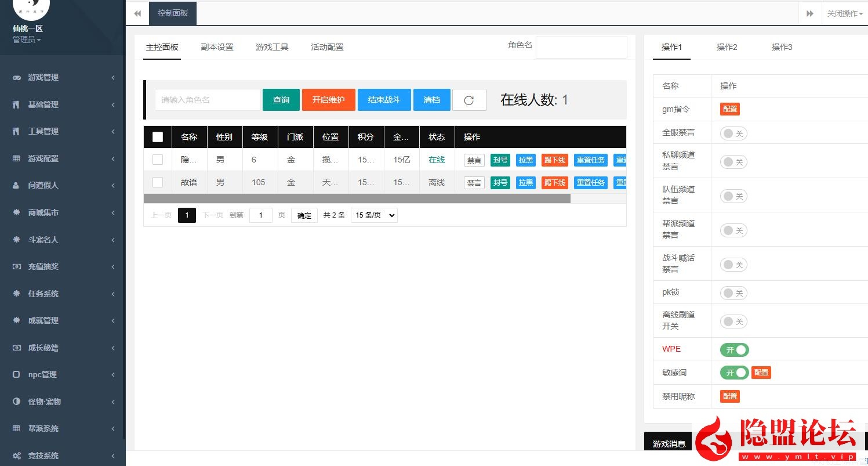This screenshot has height=466, width=868.
Task: Click the double-left arrow tab scroll icon
Action: (x=137, y=13)
